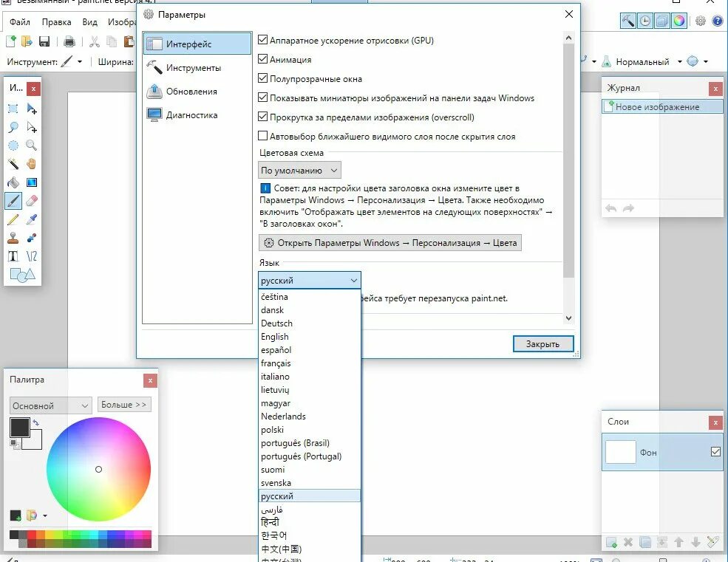Select the Pencil tool
Image resolution: width=728 pixels, height=562 pixels.
(13, 219)
